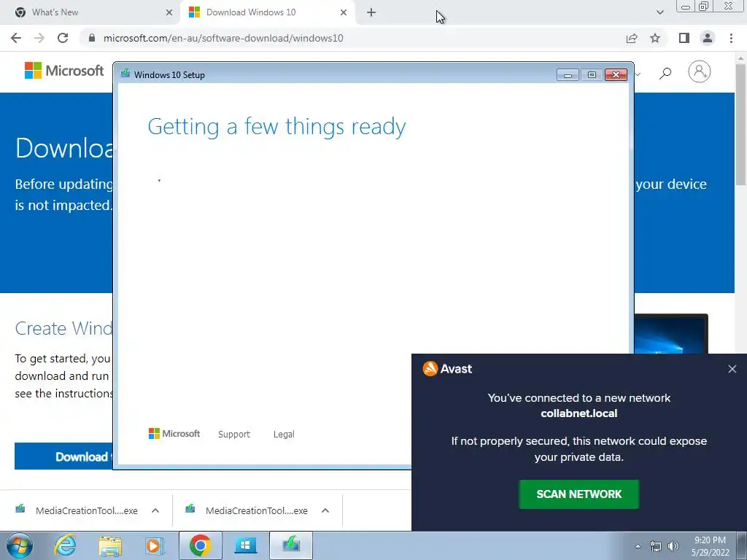Dismiss the Avast notification popup

(732, 369)
